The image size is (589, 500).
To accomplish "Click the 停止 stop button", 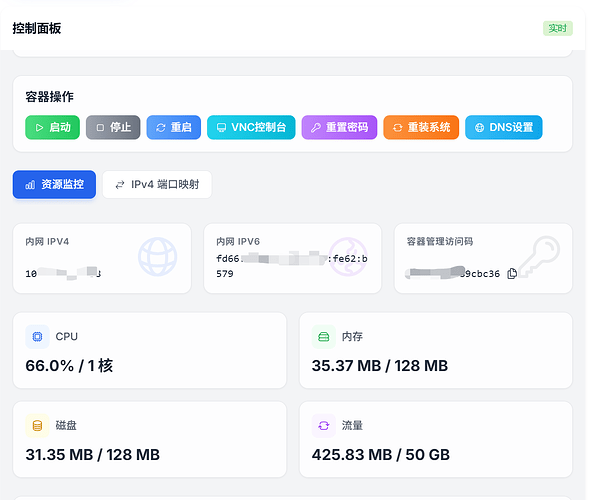I will pos(113,127).
